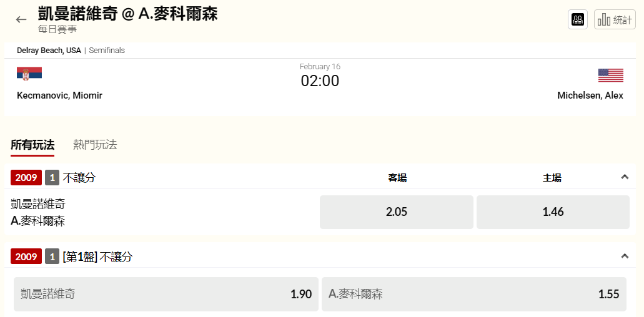Click the Serbia flag icon

coord(29,74)
